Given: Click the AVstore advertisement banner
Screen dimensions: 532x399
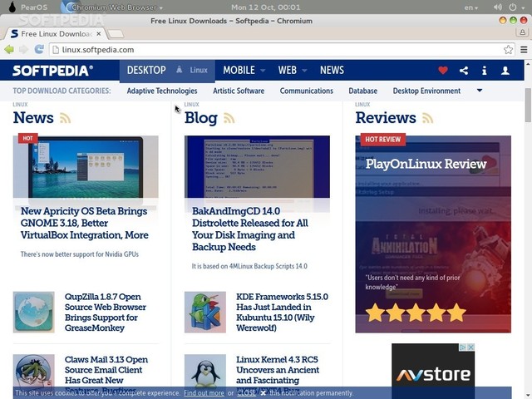Looking at the screenshot, I should point(433,372).
